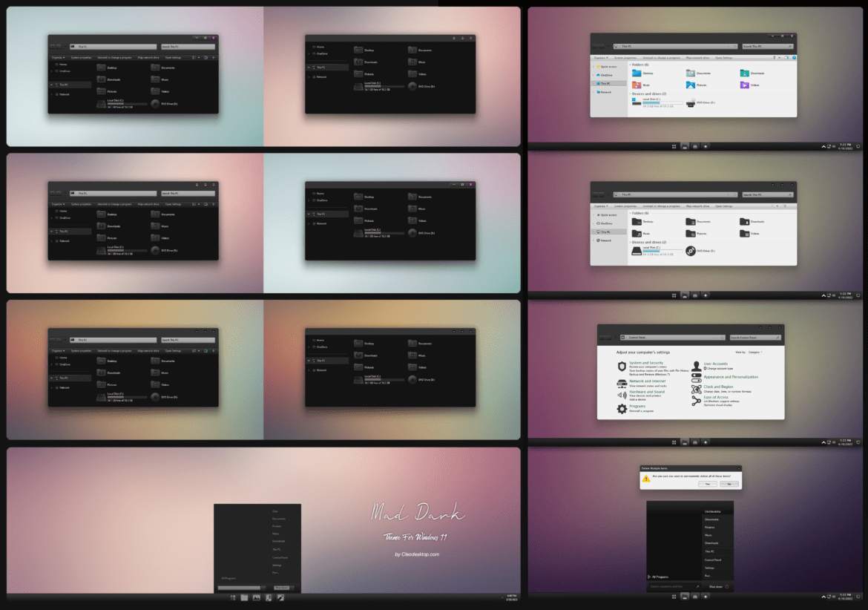Click Yes in the Delete Multiple Items dialog
The height and width of the screenshot is (610, 868).
pos(707,483)
